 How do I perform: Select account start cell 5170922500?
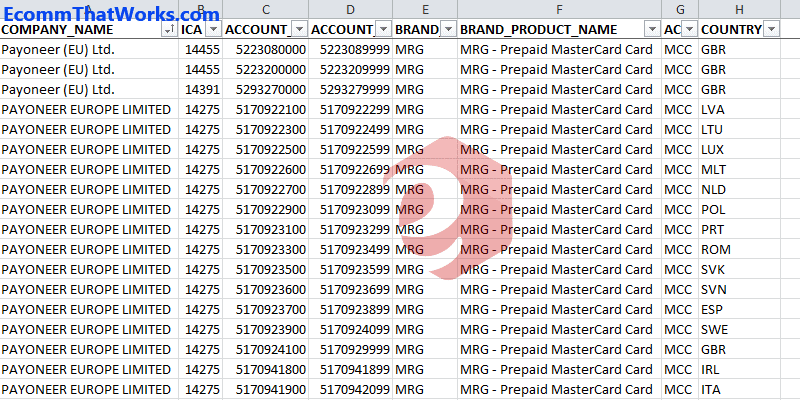click(266, 149)
